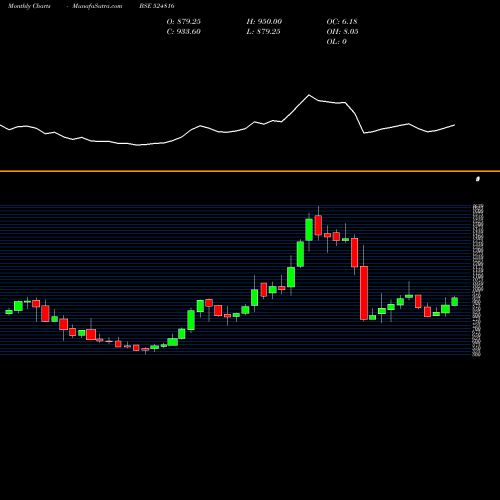Click the open value "O: 879.25"
Screen dimensions: 500x500
tap(184, 21)
